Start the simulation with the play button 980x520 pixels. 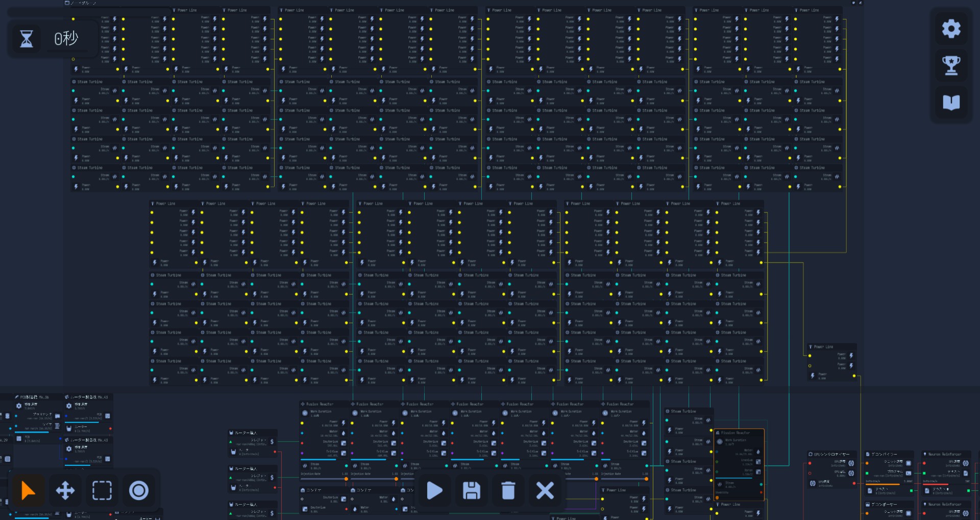tap(434, 490)
